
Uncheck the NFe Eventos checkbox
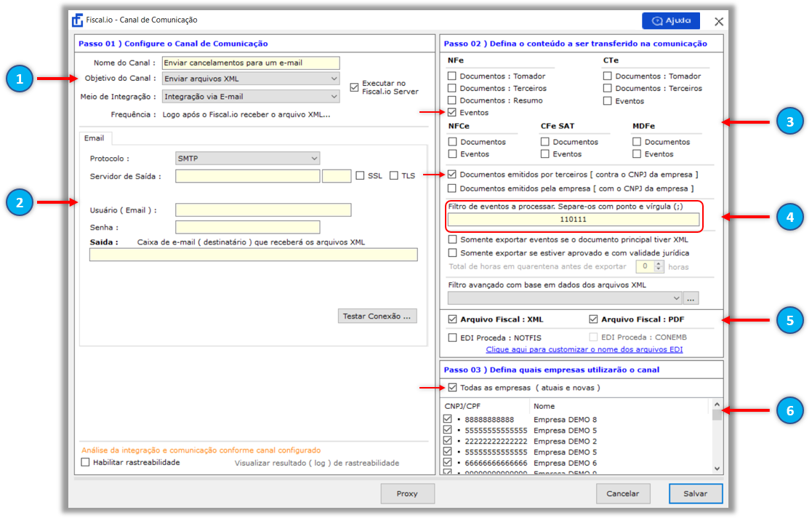(452, 113)
